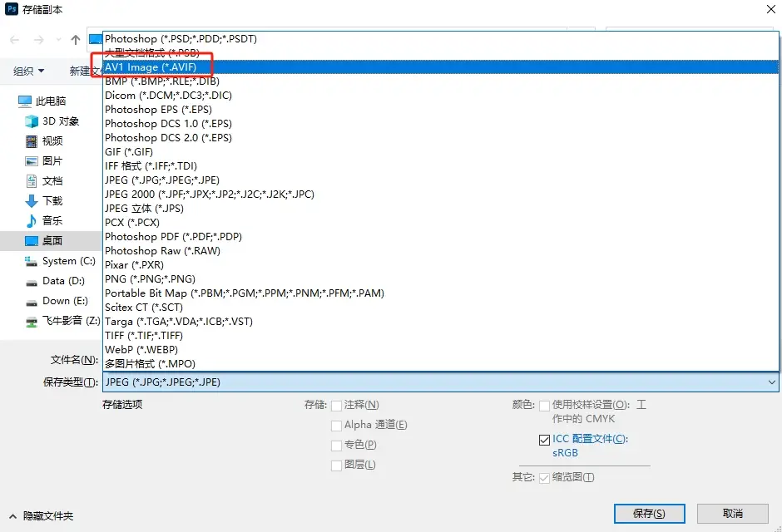Choose Photoshop (*.PSD;*.PDD;*.PSDT) format

(441, 39)
